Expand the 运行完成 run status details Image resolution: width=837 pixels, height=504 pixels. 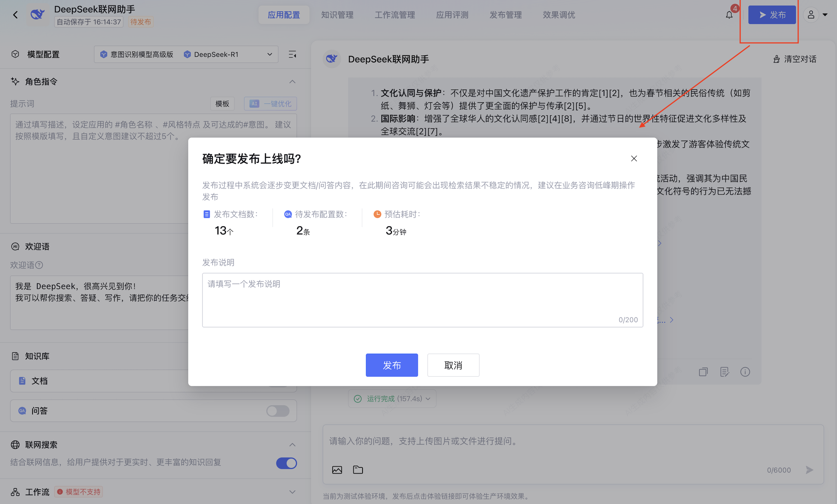point(392,399)
